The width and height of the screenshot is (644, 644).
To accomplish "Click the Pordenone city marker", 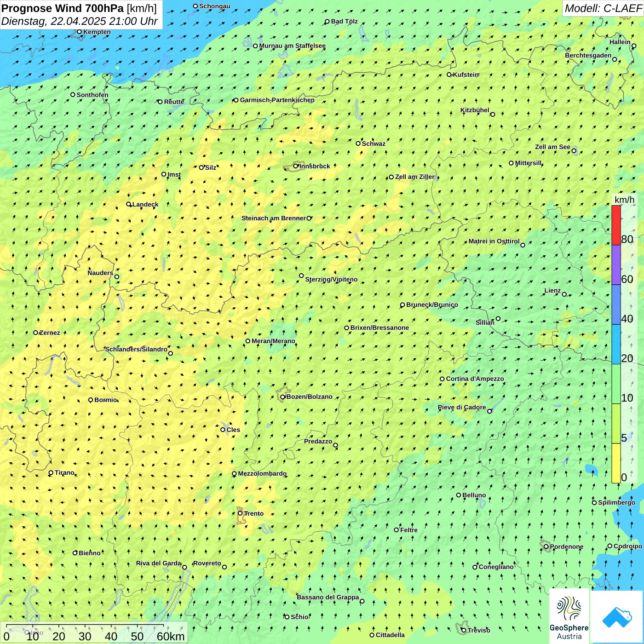I will point(546,546).
